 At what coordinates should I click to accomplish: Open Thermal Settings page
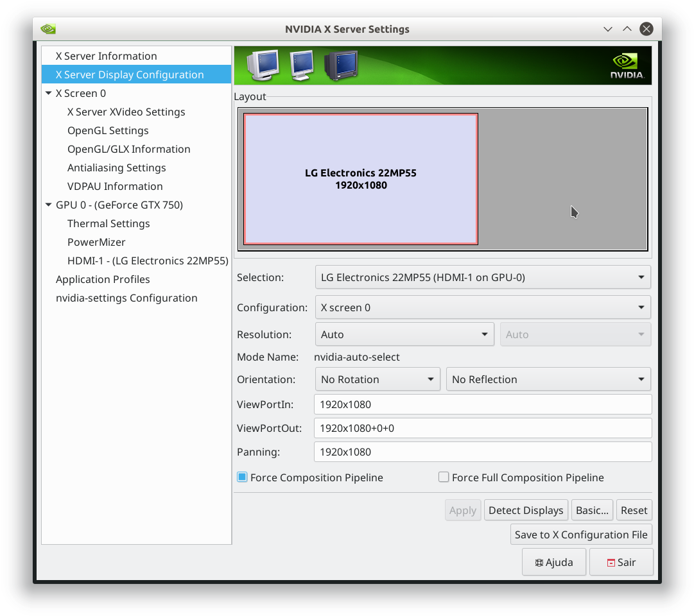[x=108, y=223]
